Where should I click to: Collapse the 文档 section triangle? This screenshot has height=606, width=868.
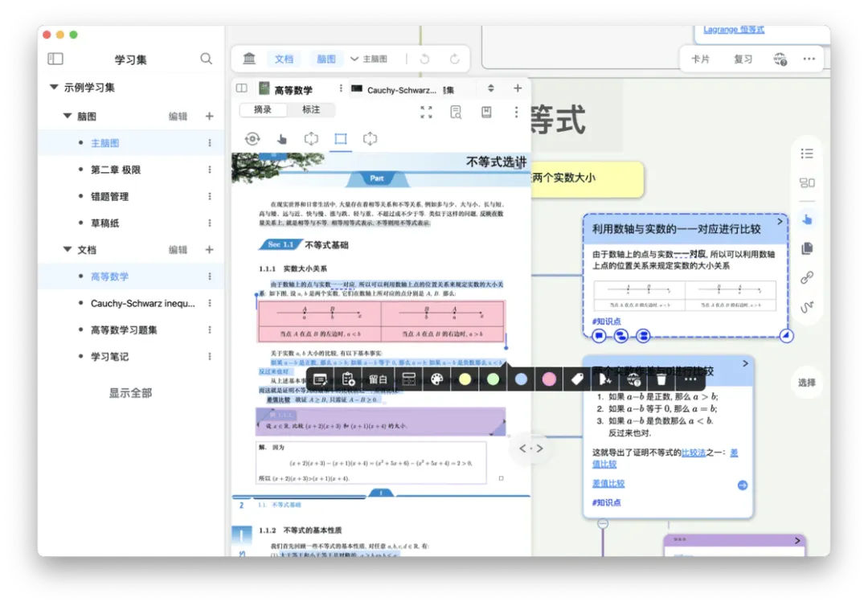pos(67,249)
